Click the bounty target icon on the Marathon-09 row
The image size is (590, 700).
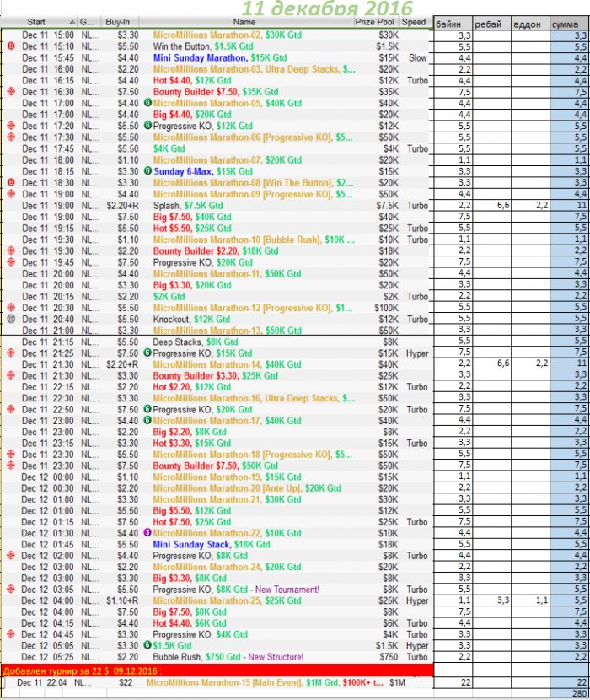[x=11, y=194]
